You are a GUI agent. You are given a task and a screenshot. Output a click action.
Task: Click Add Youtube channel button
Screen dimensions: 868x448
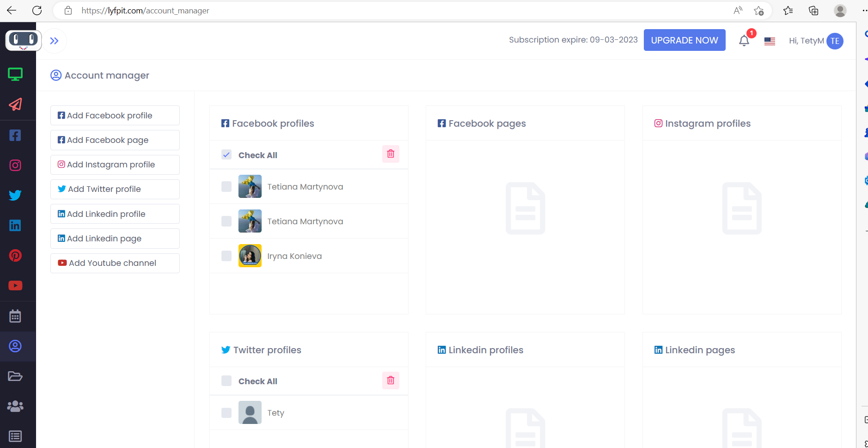coord(115,263)
